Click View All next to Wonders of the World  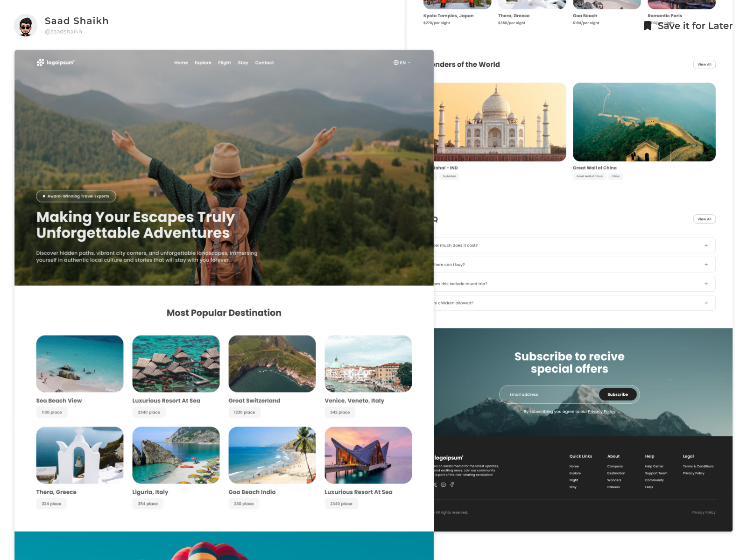704,64
